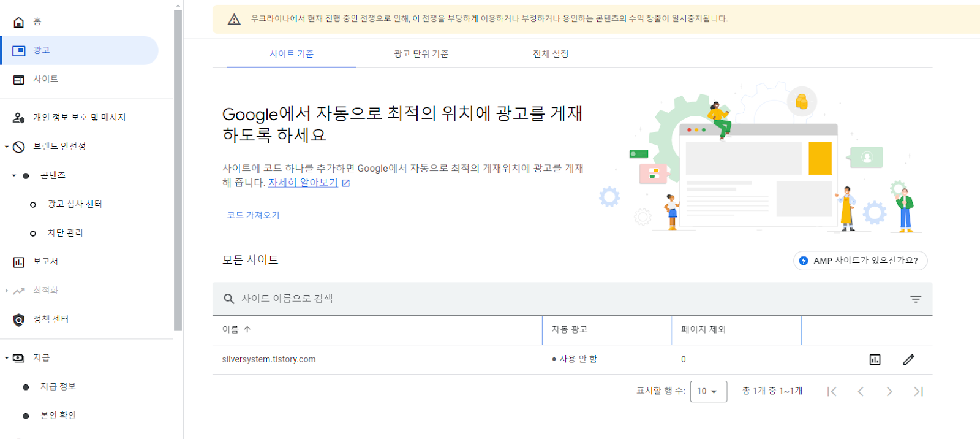The height and width of the screenshot is (439, 980).
Task: Click the AMP lightning bolt icon
Action: (804, 261)
